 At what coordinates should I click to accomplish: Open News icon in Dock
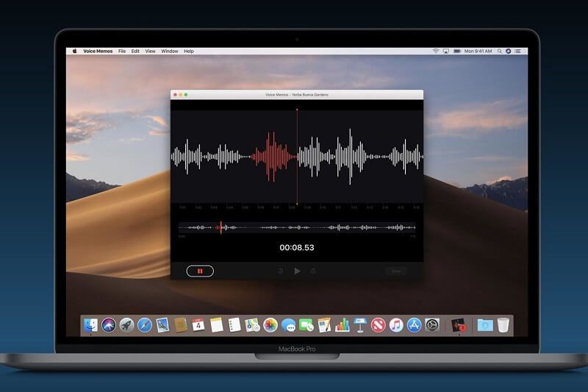click(x=378, y=325)
